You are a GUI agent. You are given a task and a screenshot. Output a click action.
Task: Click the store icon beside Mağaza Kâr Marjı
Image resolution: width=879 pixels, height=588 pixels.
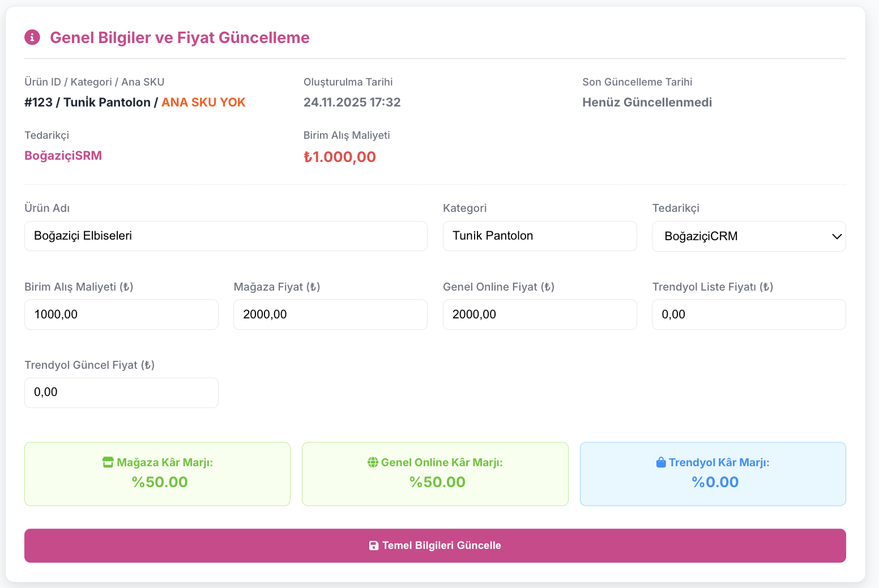pyautogui.click(x=108, y=462)
